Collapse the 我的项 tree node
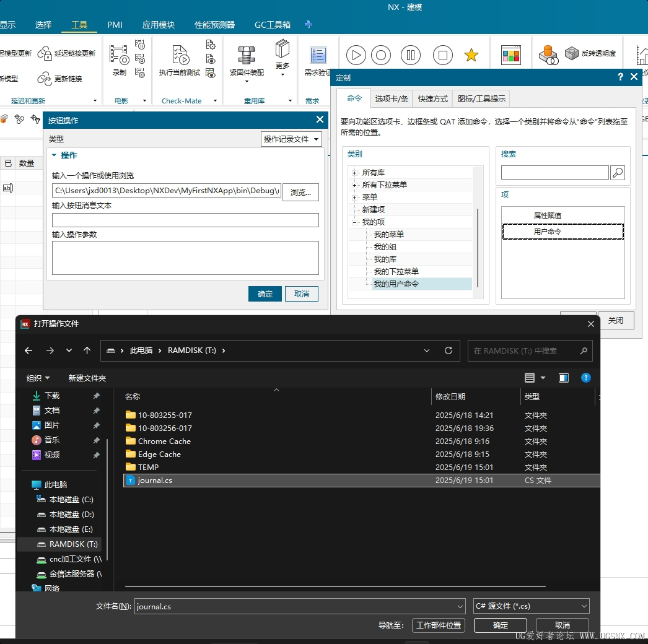 coord(354,222)
